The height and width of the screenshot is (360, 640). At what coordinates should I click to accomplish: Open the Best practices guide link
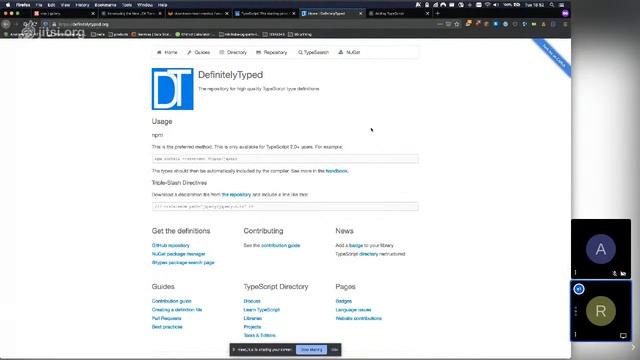click(x=167, y=327)
